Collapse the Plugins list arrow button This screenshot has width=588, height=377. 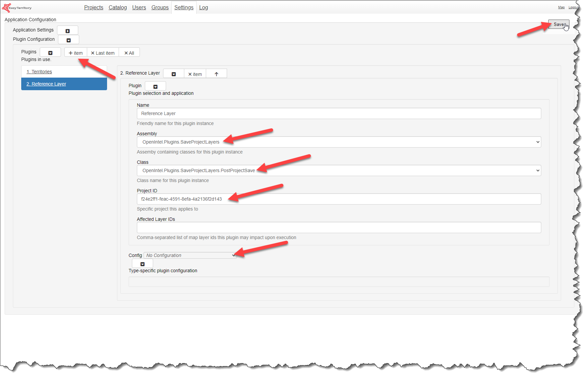point(50,52)
